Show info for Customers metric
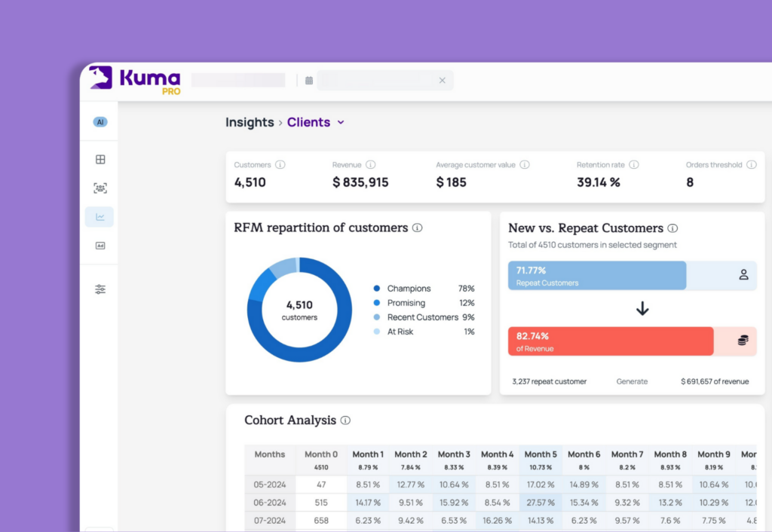Image resolution: width=772 pixels, height=532 pixels. [x=280, y=165]
